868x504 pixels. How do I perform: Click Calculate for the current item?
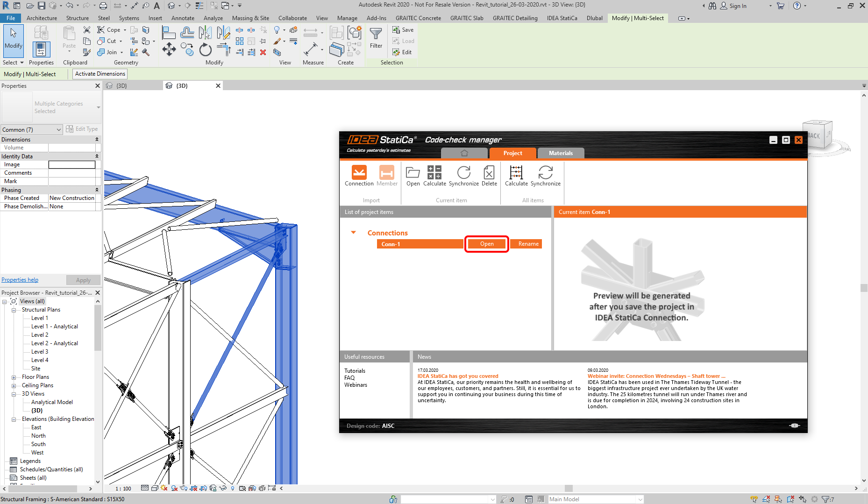[x=434, y=173]
